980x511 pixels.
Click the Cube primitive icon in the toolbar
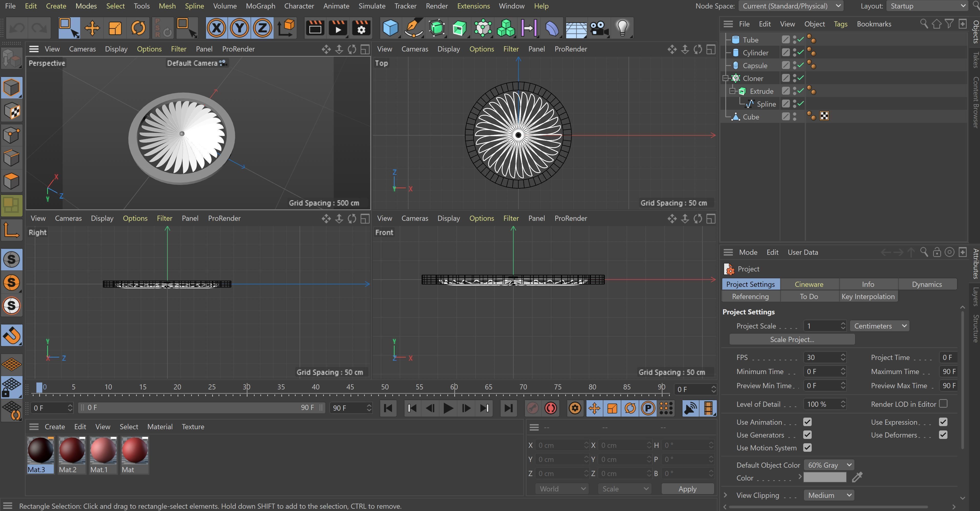pos(390,28)
